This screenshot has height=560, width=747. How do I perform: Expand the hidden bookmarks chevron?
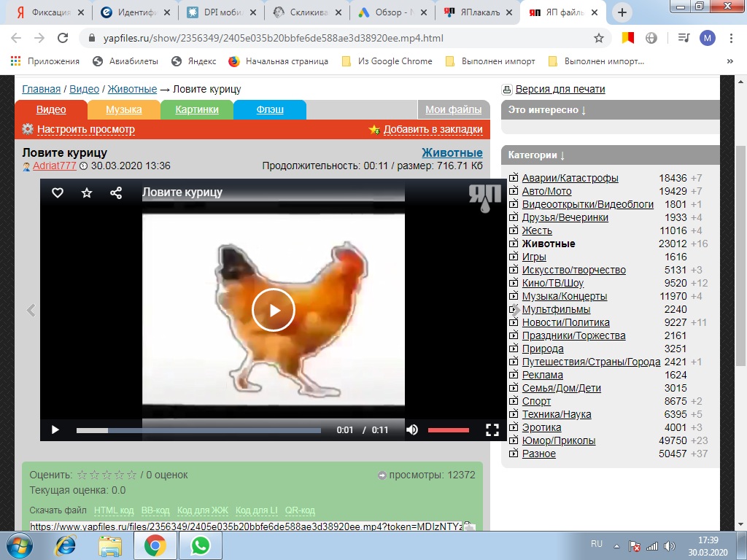tap(729, 61)
